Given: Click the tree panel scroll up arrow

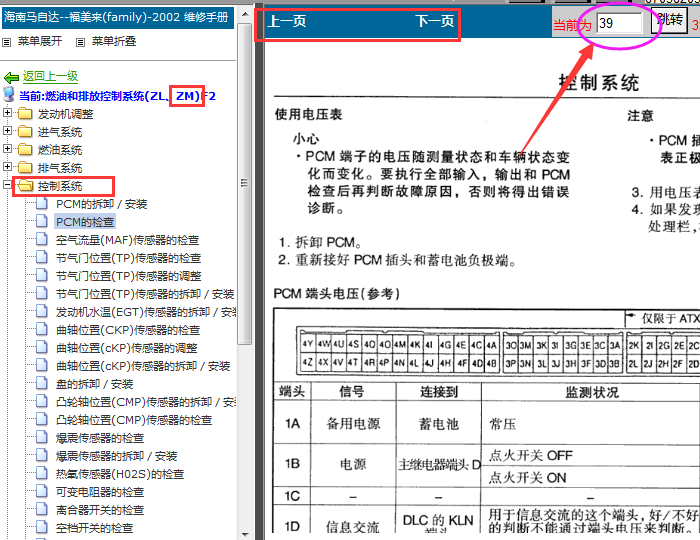Looking at the screenshot, I should 245,14.
